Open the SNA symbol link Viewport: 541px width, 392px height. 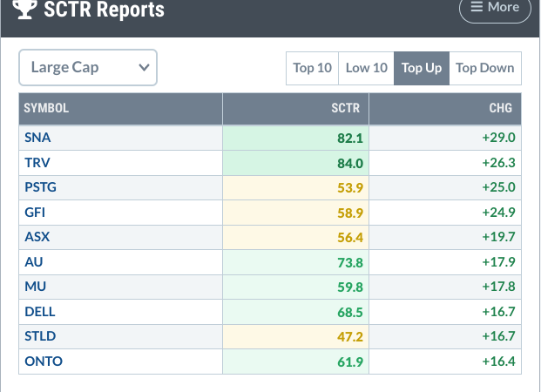coord(37,138)
